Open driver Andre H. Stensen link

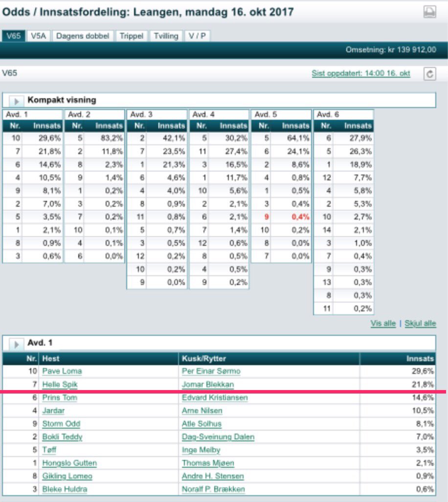pyautogui.click(x=213, y=477)
